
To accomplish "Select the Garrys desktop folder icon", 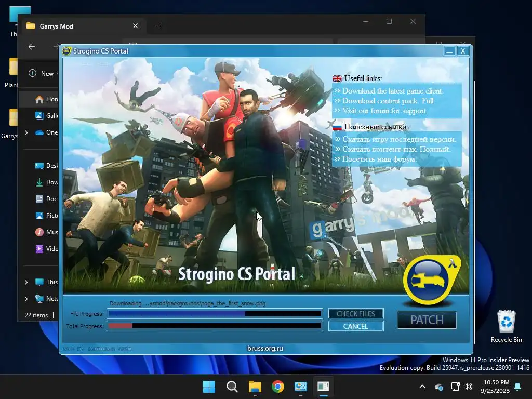I will pos(10,124).
